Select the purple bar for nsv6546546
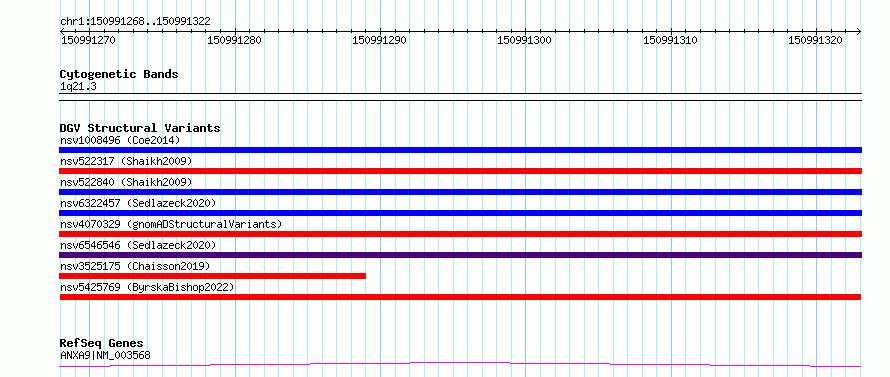The image size is (890, 377). [x=460, y=255]
